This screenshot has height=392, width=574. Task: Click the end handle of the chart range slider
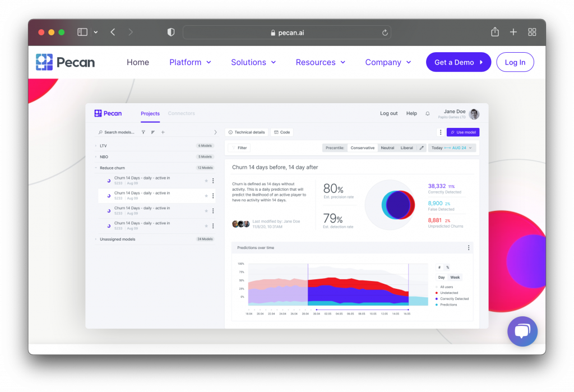(x=408, y=310)
